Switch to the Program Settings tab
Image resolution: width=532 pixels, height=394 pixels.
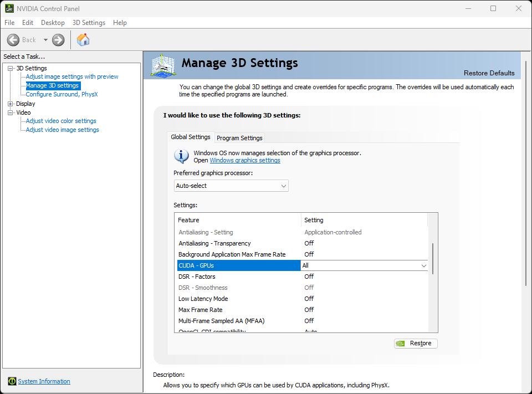tap(239, 137)
